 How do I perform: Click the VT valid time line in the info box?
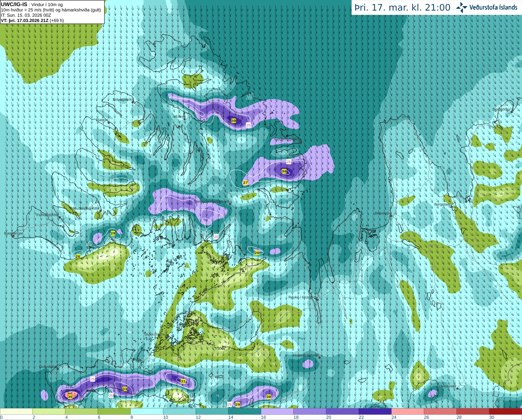pos(33,20)
